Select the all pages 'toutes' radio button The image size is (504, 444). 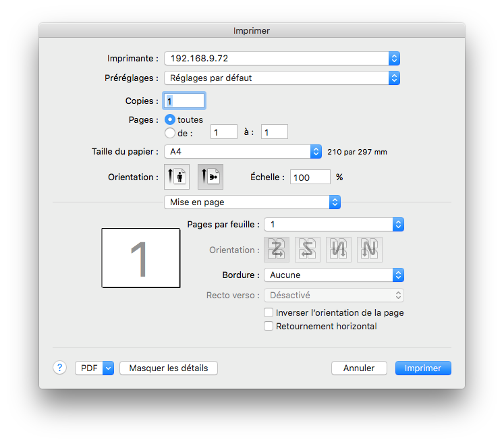pos(170,119)
